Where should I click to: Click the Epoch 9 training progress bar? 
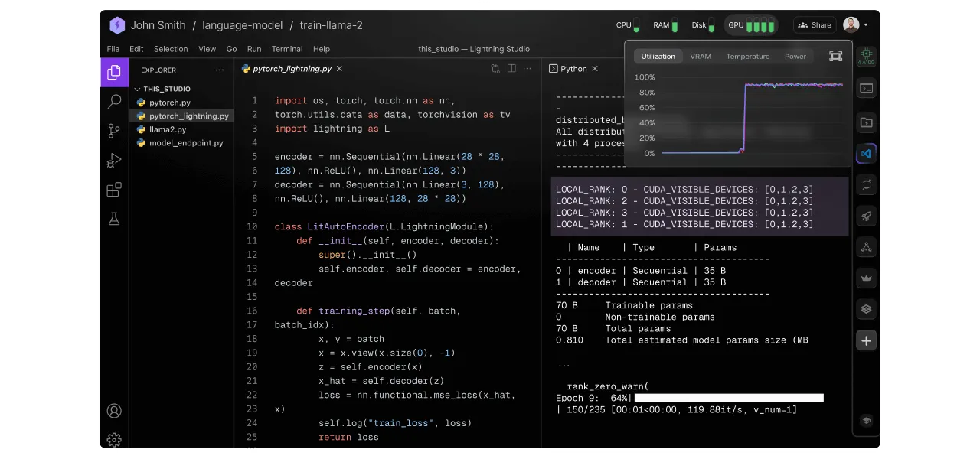pyautogui.click(x=729, y=398)
